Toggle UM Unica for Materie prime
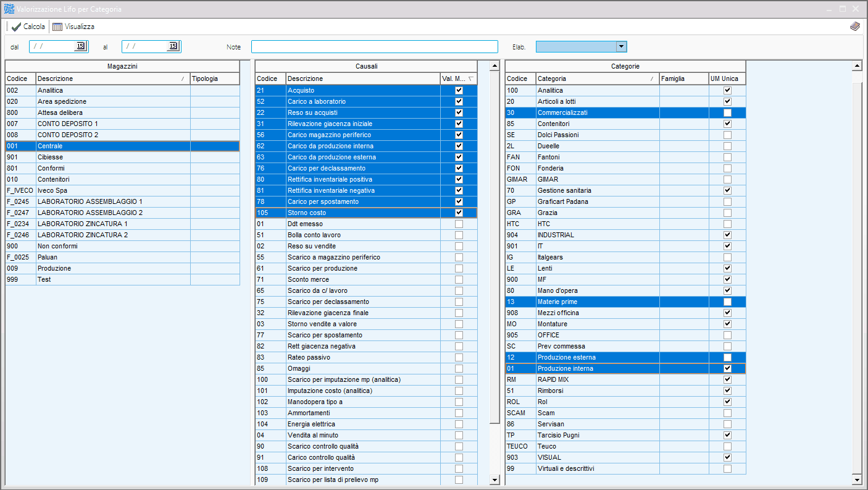This screenshot has height=490, width=868. coord(727,302)
